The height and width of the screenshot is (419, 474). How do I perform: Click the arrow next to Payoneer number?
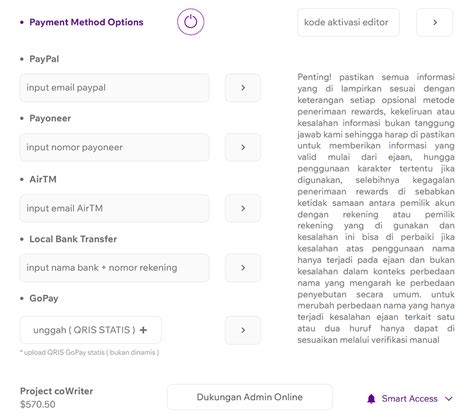click(x=243, y=147)
